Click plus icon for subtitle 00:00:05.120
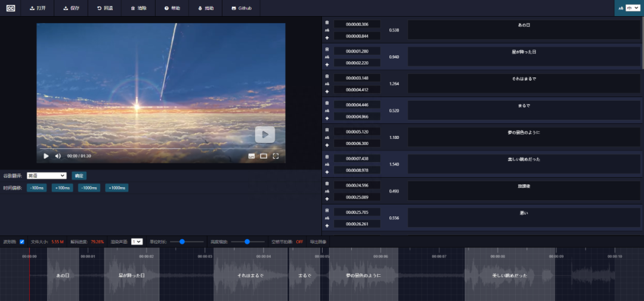 click(x=327, y=145)
